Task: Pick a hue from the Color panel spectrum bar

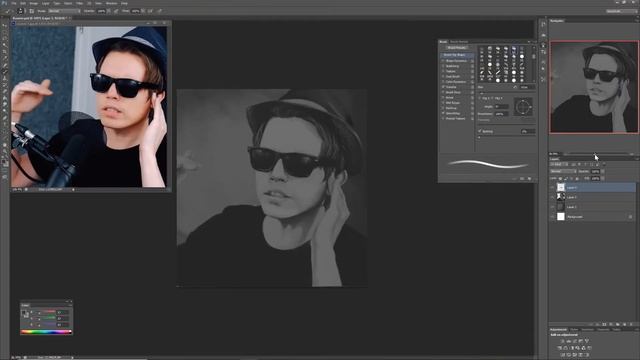Action: coord(46,332)
